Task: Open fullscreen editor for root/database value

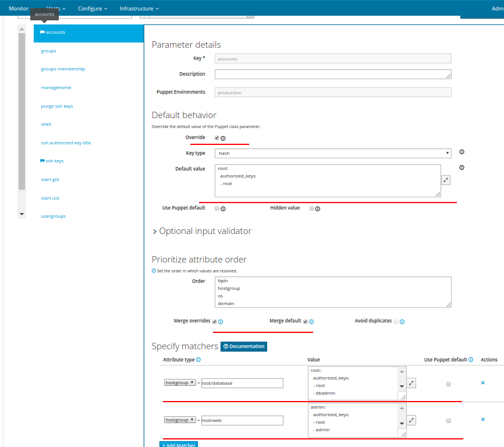Action: coord(411,383)
